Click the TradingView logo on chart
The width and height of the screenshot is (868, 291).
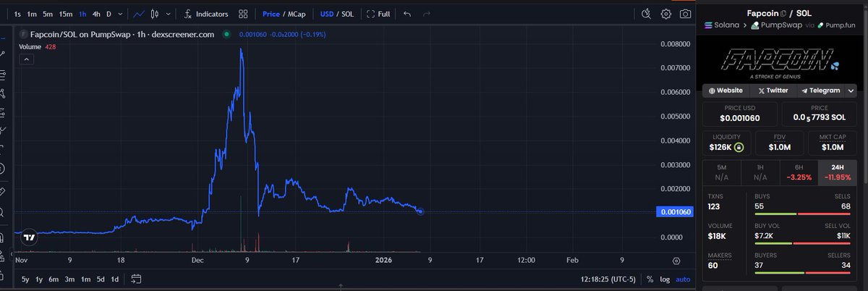pos(28,236)
